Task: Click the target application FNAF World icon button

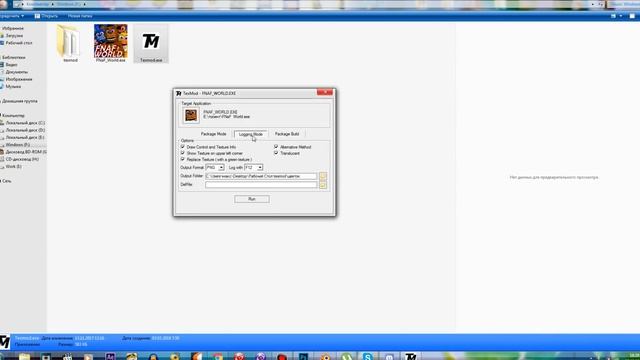Action: [191, 115]
